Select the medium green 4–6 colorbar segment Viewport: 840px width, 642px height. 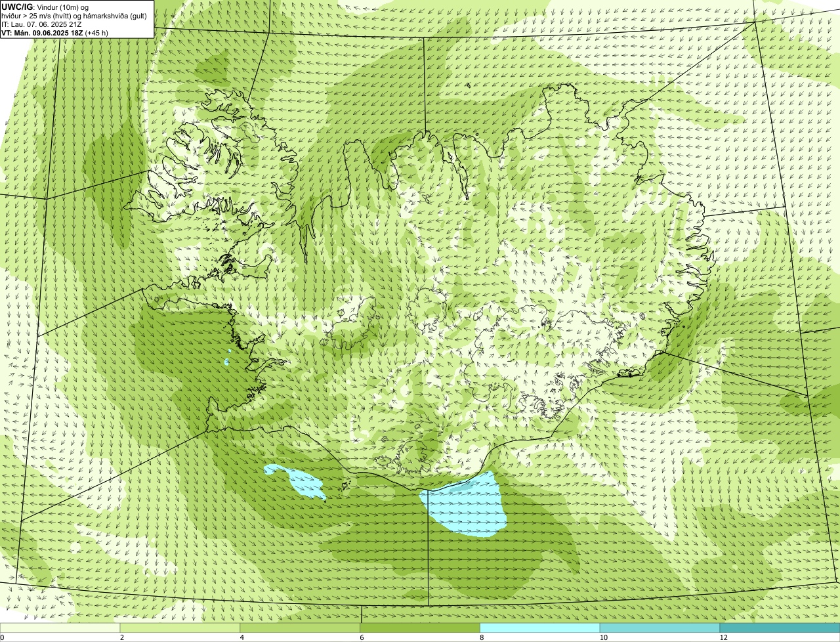tap(301, 628)
